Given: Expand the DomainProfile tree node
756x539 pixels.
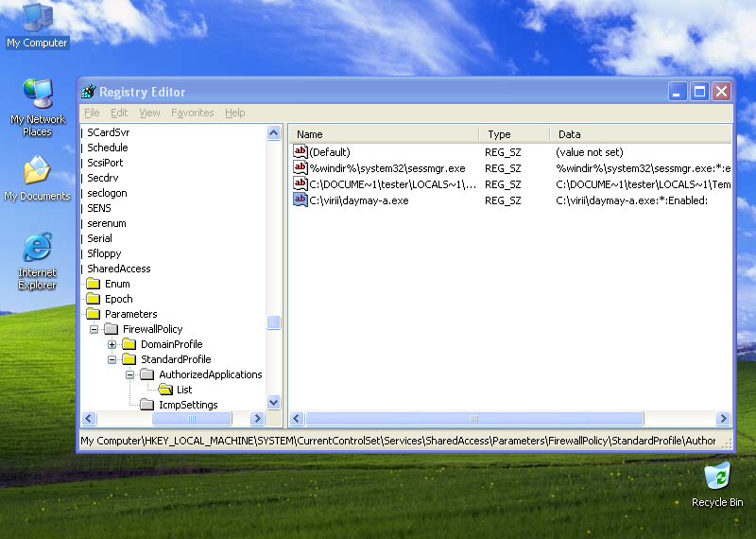Looking at the screenshot, I should pyautogui.click(x=112, y=344).
